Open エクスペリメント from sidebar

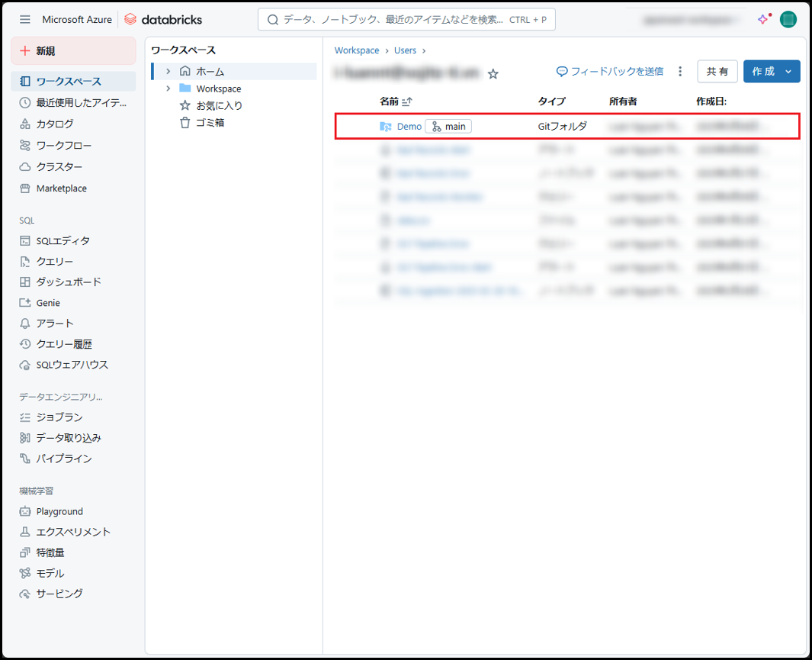point(73,532)
